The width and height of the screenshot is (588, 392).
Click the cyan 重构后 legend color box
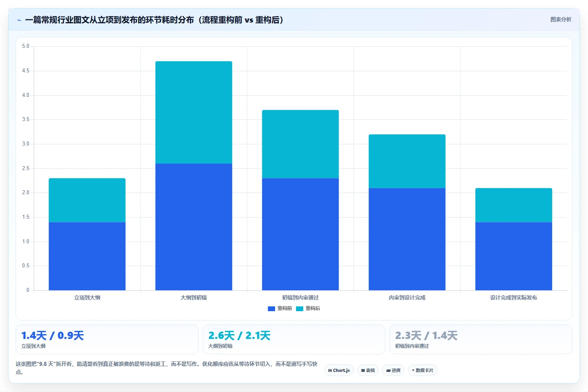(x=300, y=309)
